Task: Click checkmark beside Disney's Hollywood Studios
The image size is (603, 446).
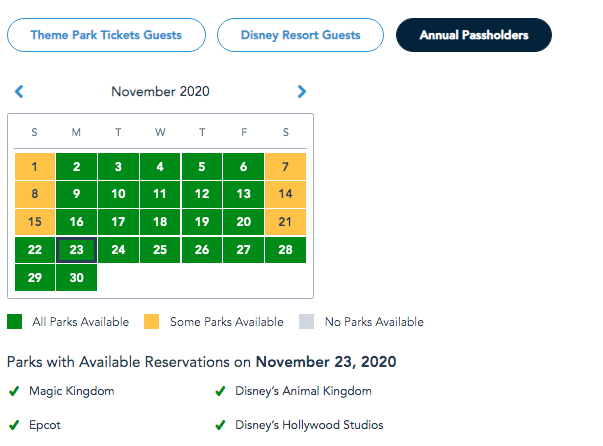Action: (x=221, y=425)
